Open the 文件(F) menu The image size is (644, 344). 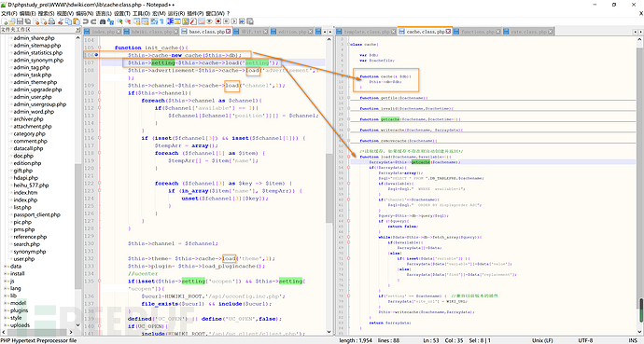[8, 14]
